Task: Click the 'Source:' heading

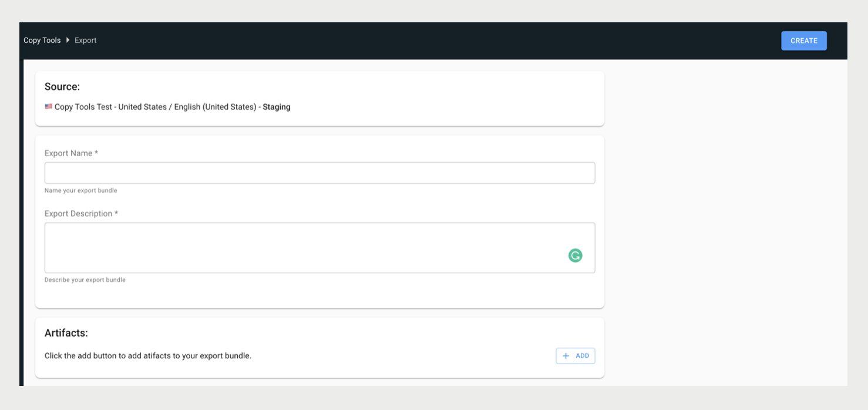Action: tap(62, 87)
